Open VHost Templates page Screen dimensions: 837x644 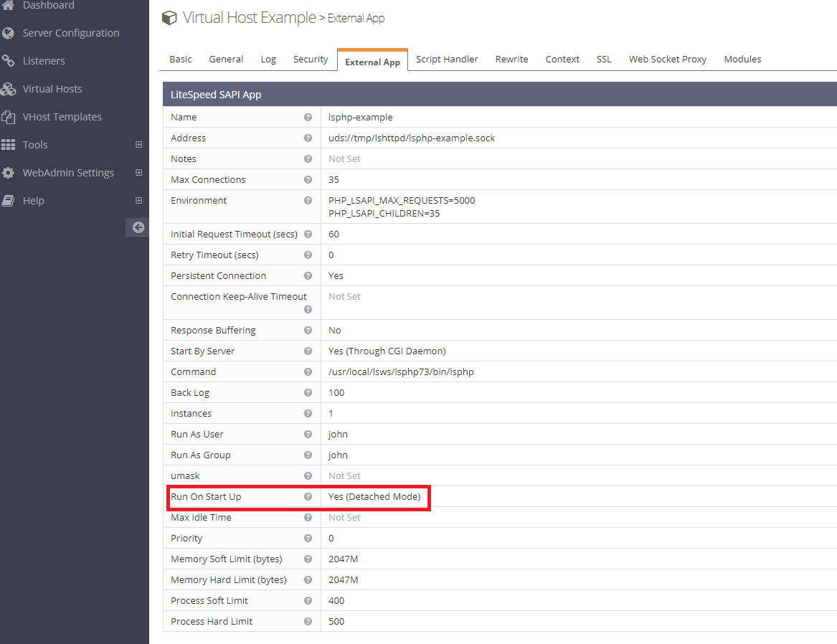tap(62, 117)
